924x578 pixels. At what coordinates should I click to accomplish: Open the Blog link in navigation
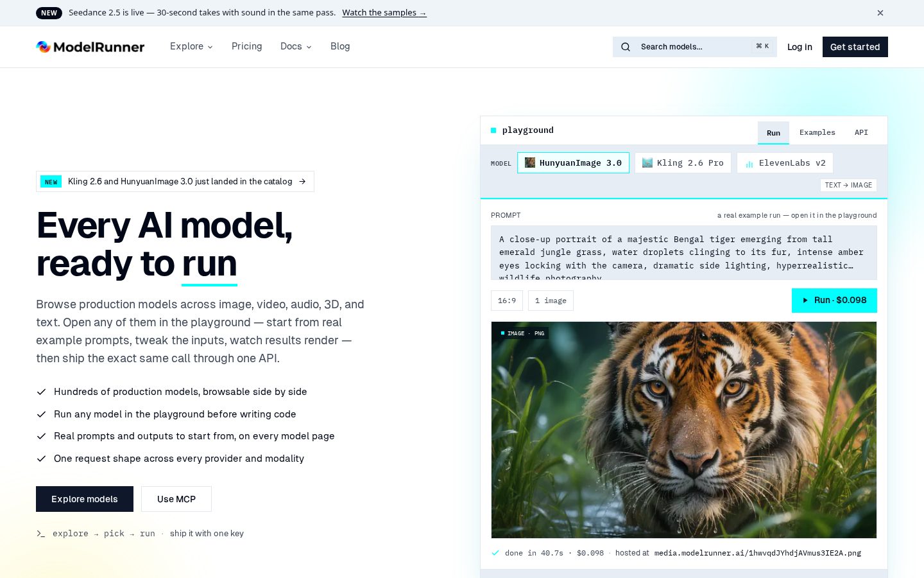tap(340, 46)
